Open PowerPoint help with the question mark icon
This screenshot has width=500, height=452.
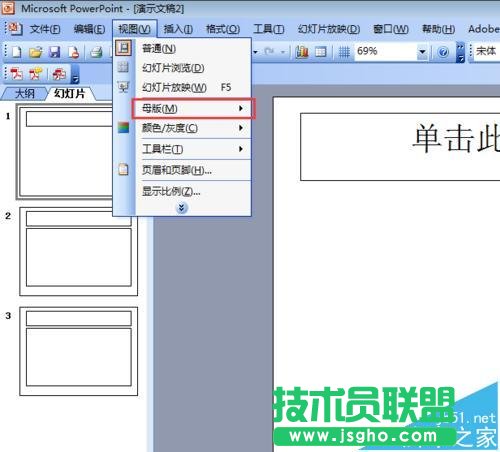pyautogui.click(x=443, y=52)
